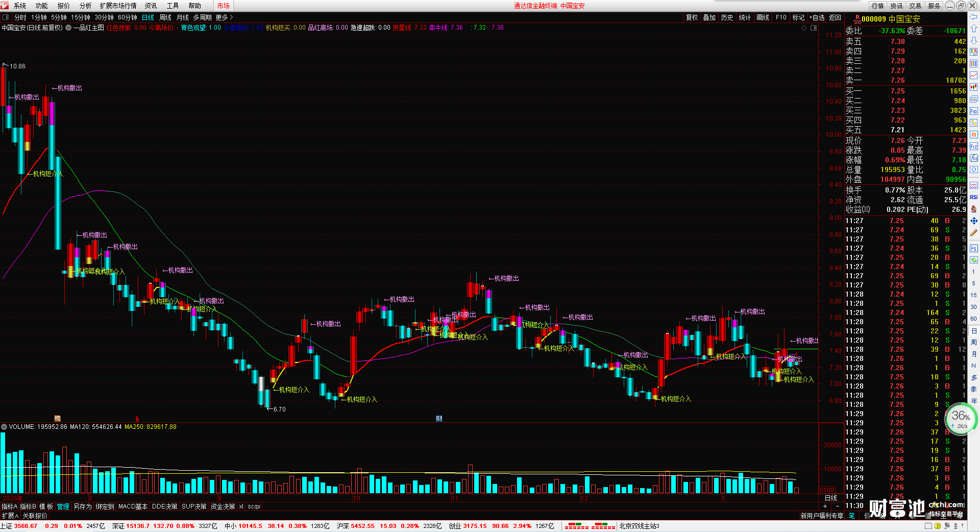Select the pencil drawing tool icon
This screenshot has height=532, width=980.
[x=974, y=233]
